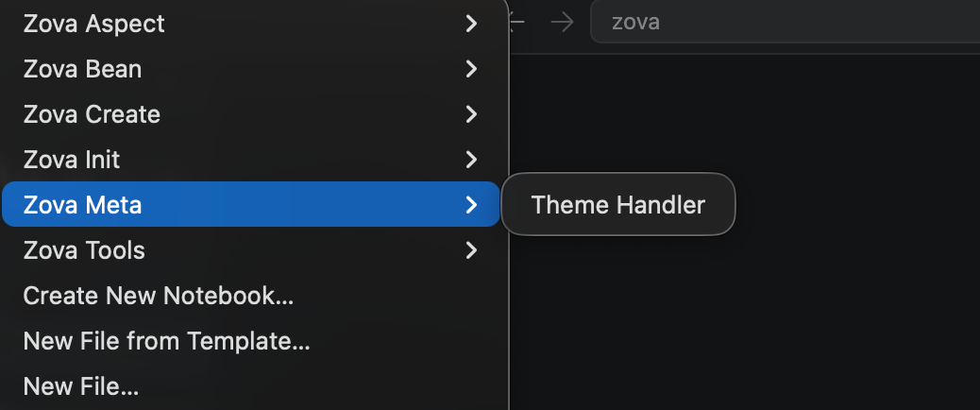Click the chevron next to Zova Aspect
The height and width of the screenshot is (410, 980).
471,25
